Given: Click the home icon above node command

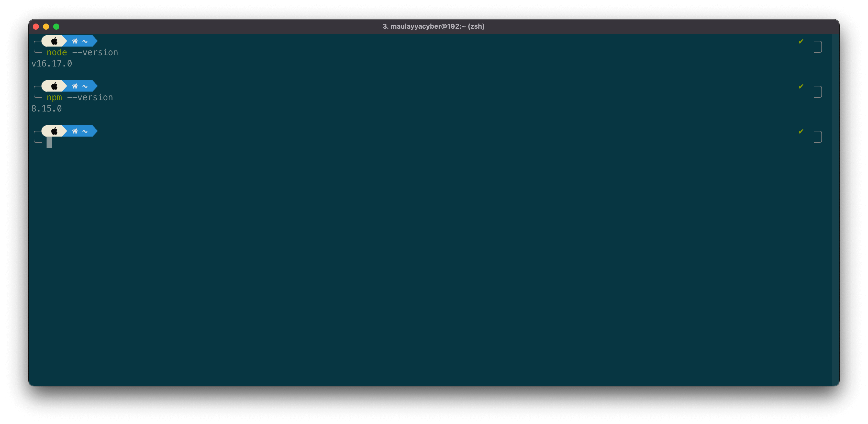Looking at the screenshot, I should 75,41.
